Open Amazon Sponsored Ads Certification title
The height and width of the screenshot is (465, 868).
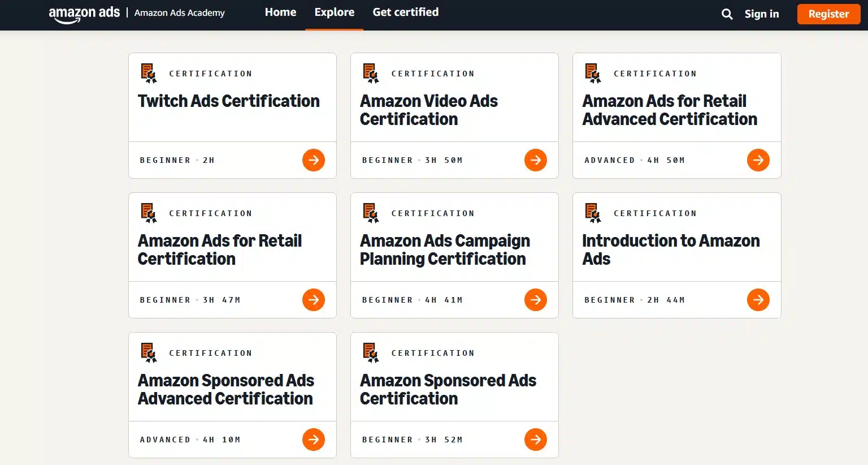tap(448, 390)
